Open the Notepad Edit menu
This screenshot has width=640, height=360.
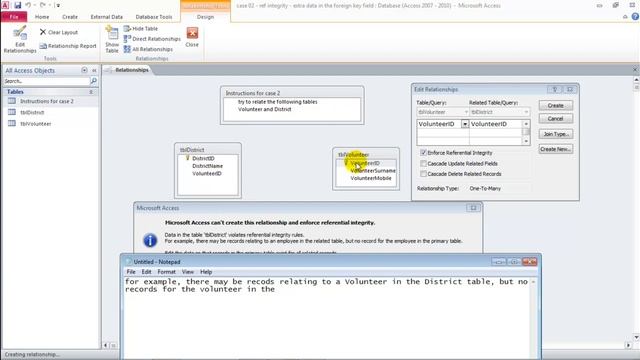146,272
